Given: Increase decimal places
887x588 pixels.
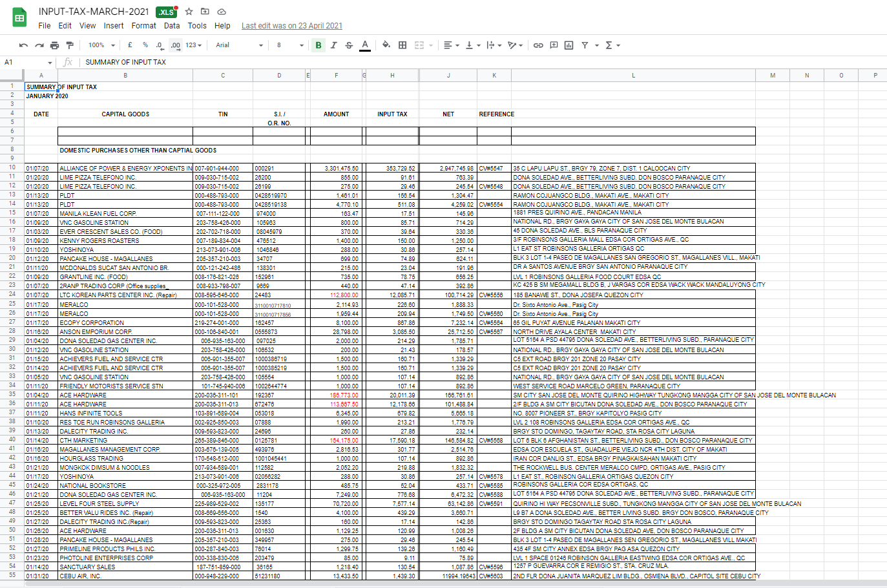Looking at the screenshot, I should point(175,45).
